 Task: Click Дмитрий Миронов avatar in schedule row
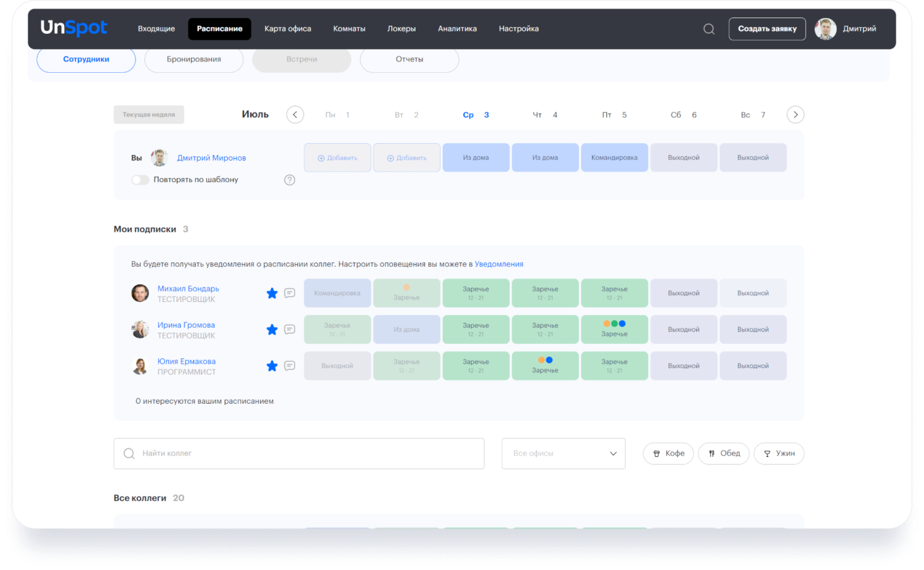click(159, 158)
